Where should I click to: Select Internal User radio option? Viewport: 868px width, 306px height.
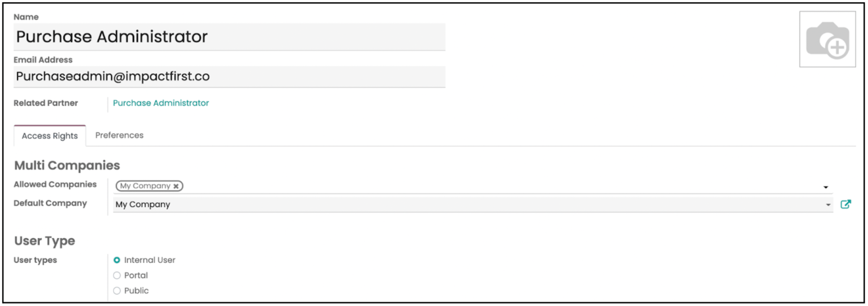[x=117, y=260]
